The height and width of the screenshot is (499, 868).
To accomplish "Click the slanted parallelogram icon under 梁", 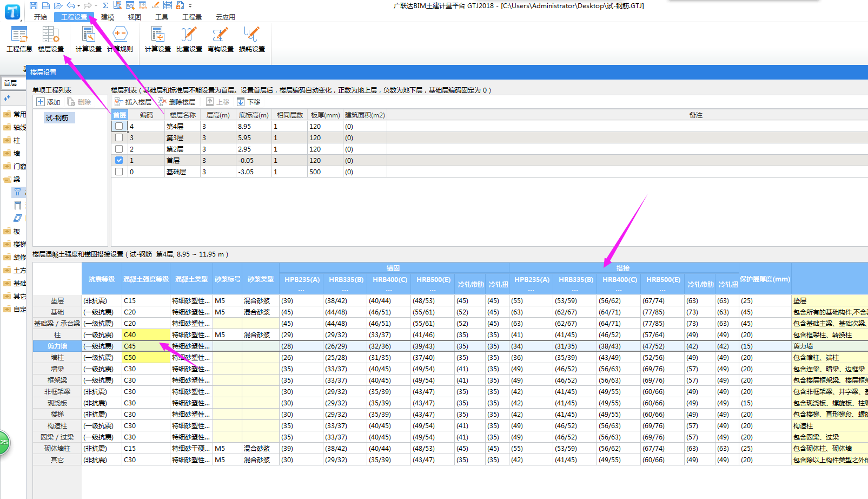I will tap(18, 218).
